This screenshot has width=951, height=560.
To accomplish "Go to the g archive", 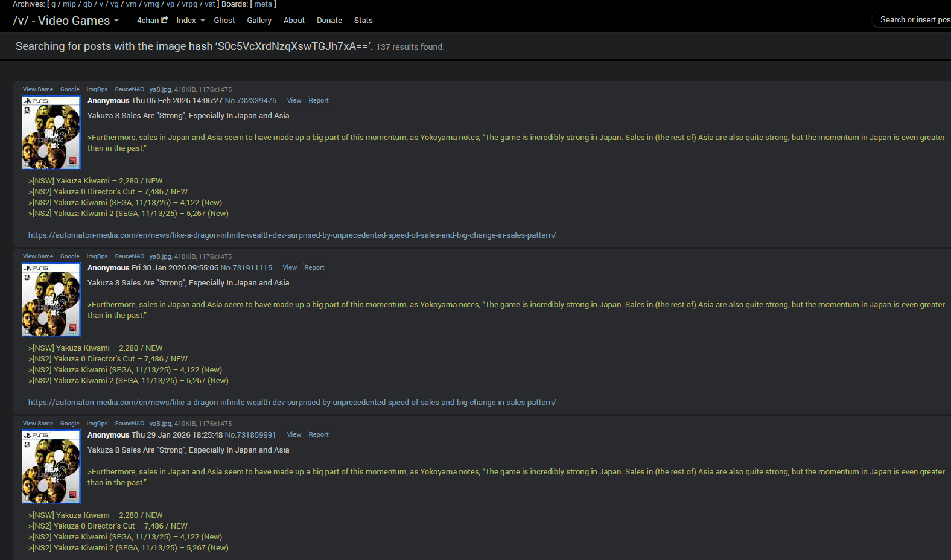I will [x=53, y=4].
